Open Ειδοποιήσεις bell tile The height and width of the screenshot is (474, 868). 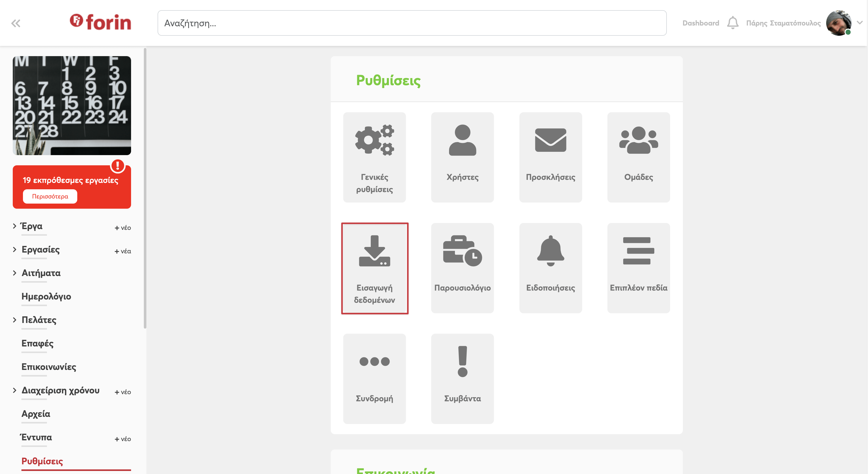pyautogui.click(x=550, y=268)
